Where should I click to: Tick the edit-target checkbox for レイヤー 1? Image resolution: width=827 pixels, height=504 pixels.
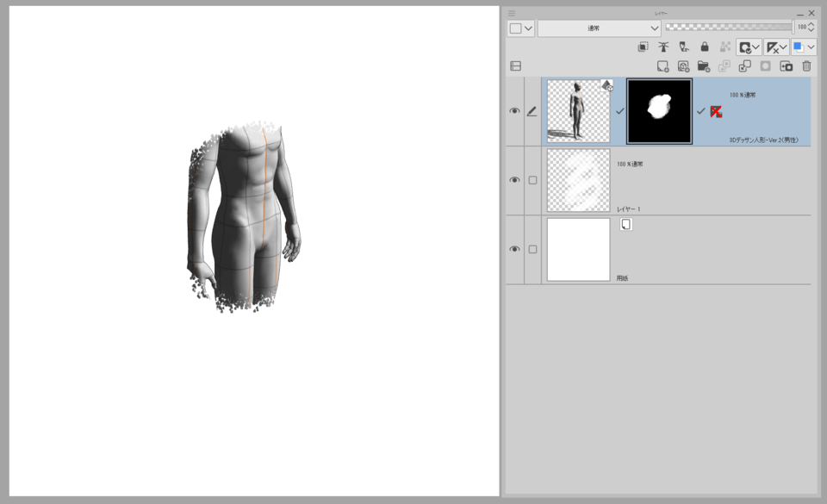point(532,180)
